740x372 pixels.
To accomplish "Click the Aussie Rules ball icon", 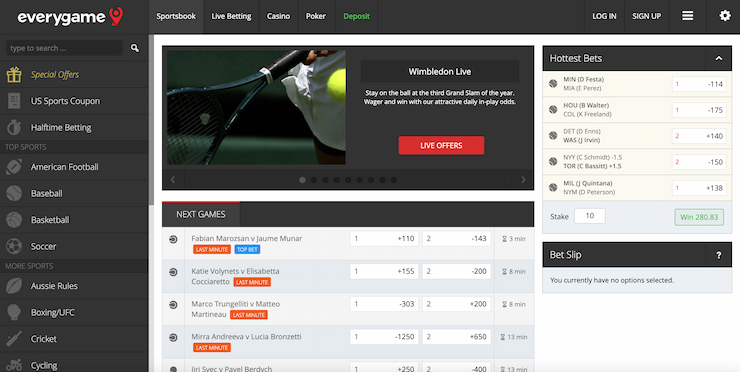I will click(14, 286).
